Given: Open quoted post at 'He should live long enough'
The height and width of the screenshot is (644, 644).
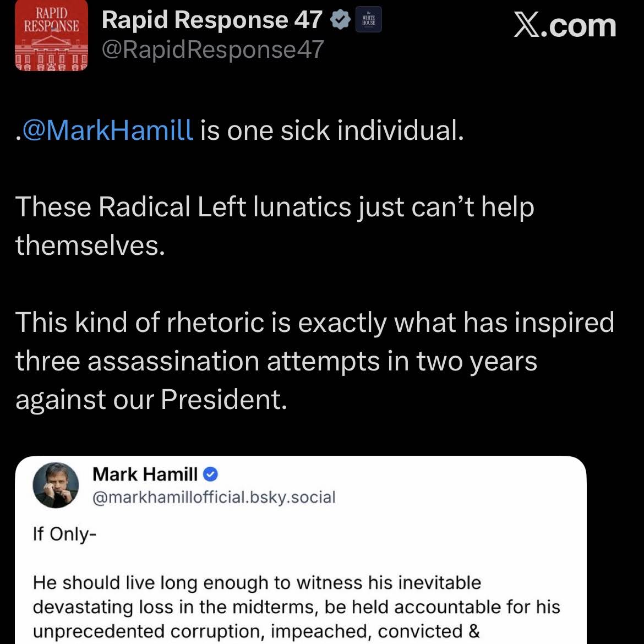Looking at the screenshot, I should 256,583.
